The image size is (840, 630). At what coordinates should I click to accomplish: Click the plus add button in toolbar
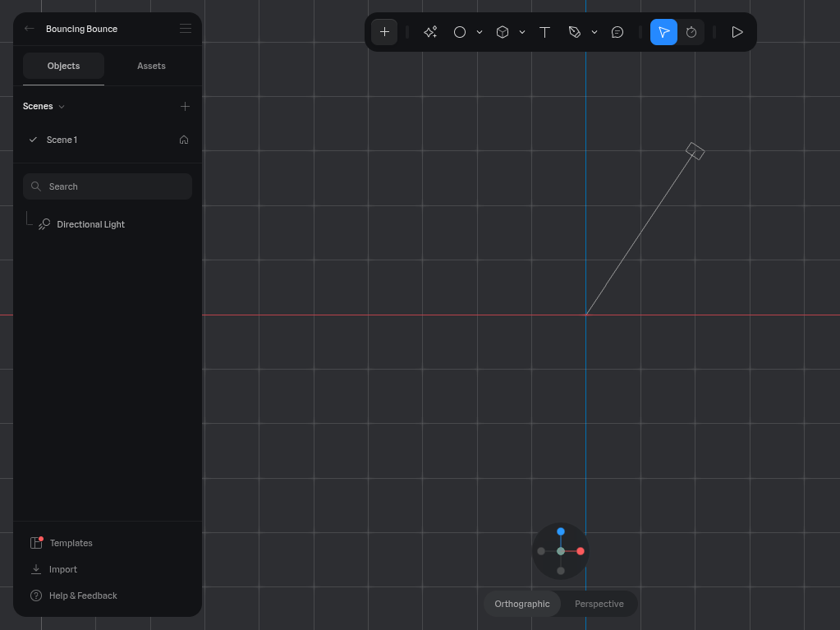(384, 32)
